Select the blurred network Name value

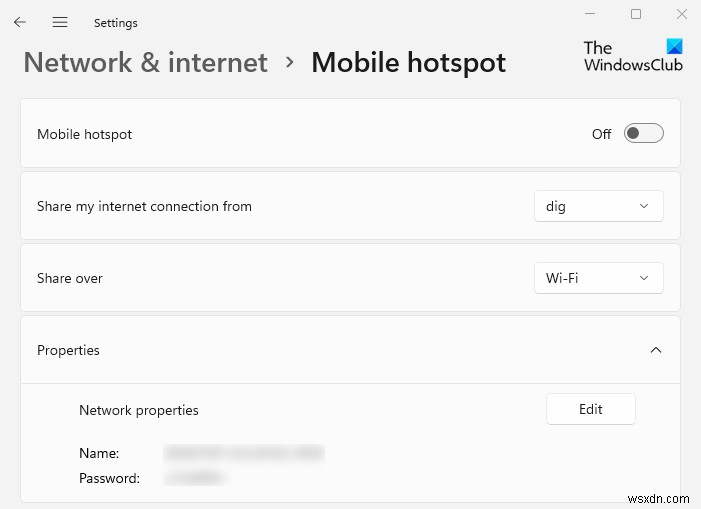tap(244, 453)
